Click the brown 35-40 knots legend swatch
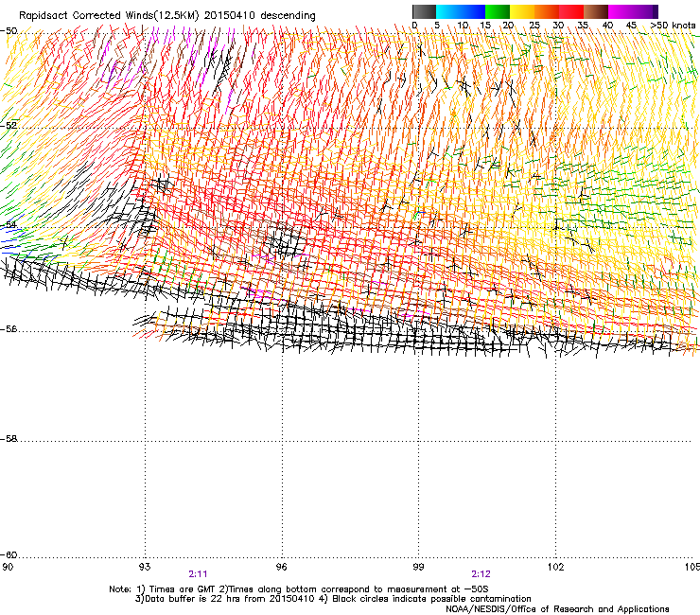 (x=596, y=11)
